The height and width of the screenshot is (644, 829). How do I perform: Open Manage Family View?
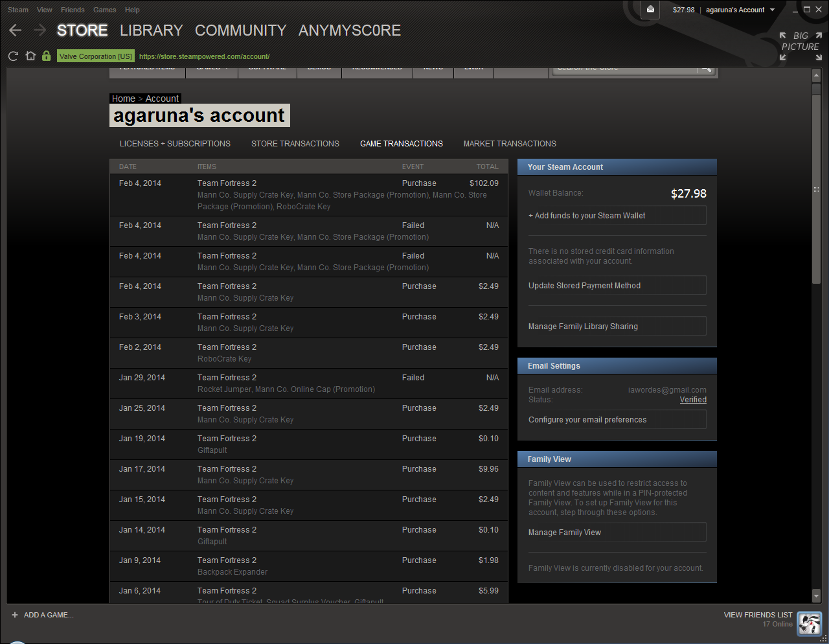617,533
